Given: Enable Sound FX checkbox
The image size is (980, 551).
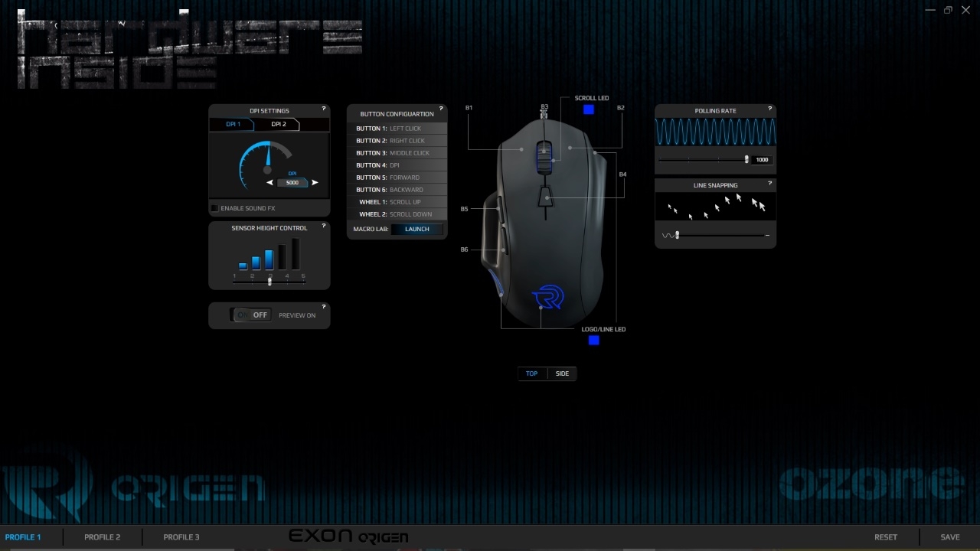Looking at the screenshot, I should [x=214, y=208].
